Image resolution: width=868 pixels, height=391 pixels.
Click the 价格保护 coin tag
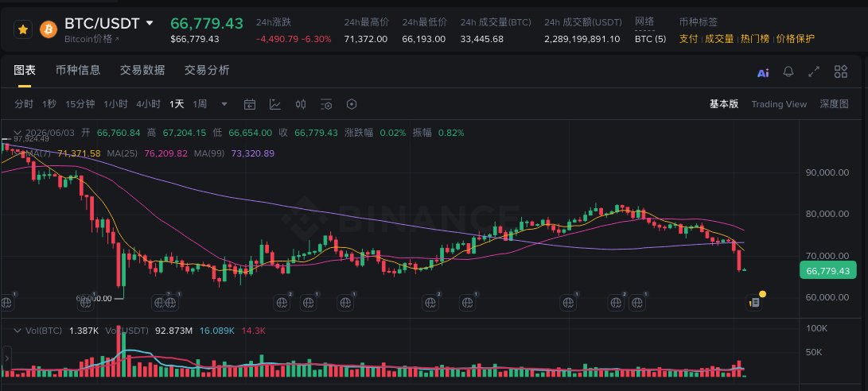coord(796,39)
